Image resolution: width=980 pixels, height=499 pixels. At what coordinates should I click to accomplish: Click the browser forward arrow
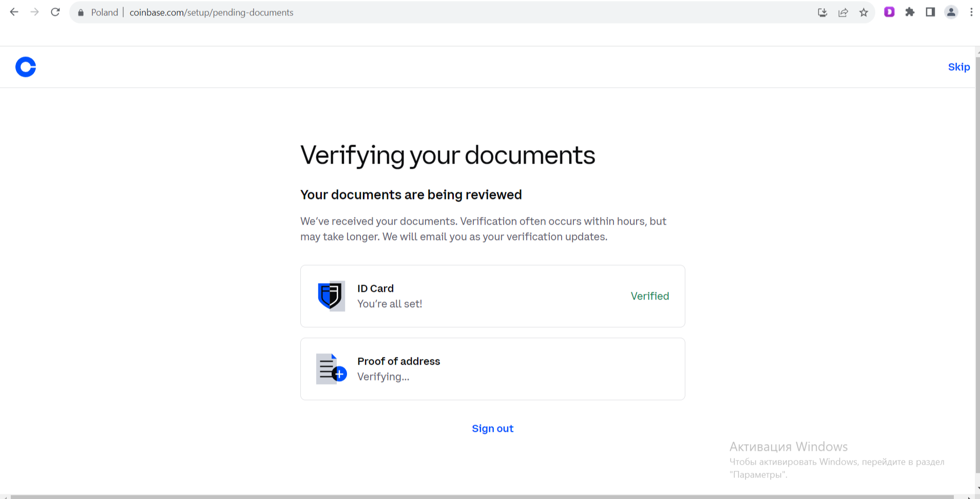[34, 12]
